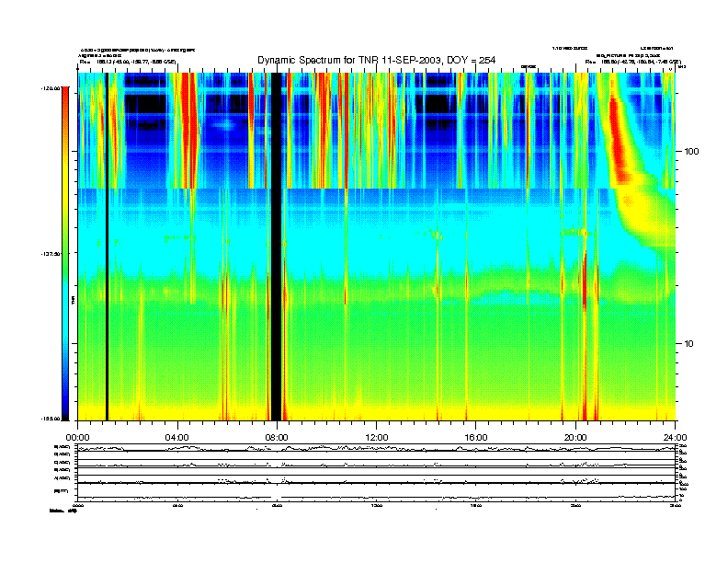Click the 00:00 time axis label
Image resolution: width=728 pixels, height=563 pixels.
click(x=77, y=438)
